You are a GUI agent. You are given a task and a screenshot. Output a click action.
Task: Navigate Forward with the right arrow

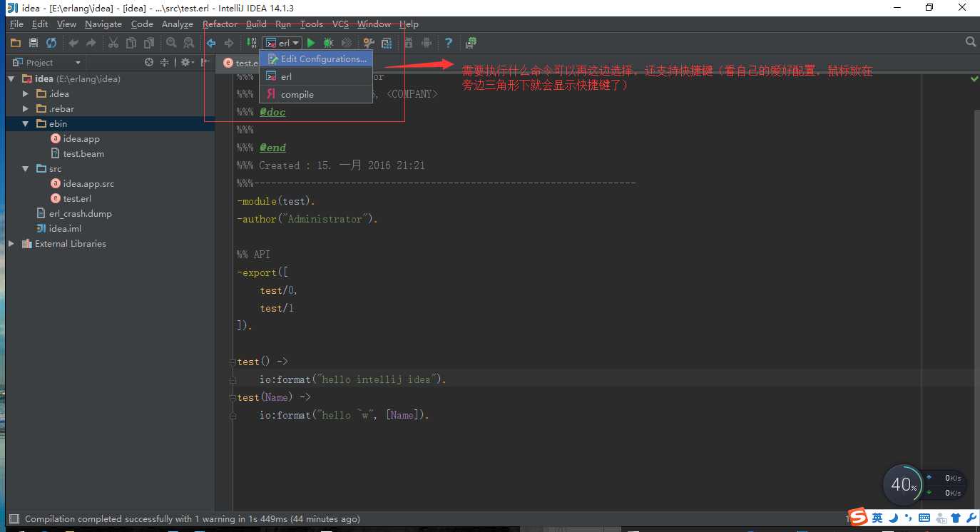229,44
